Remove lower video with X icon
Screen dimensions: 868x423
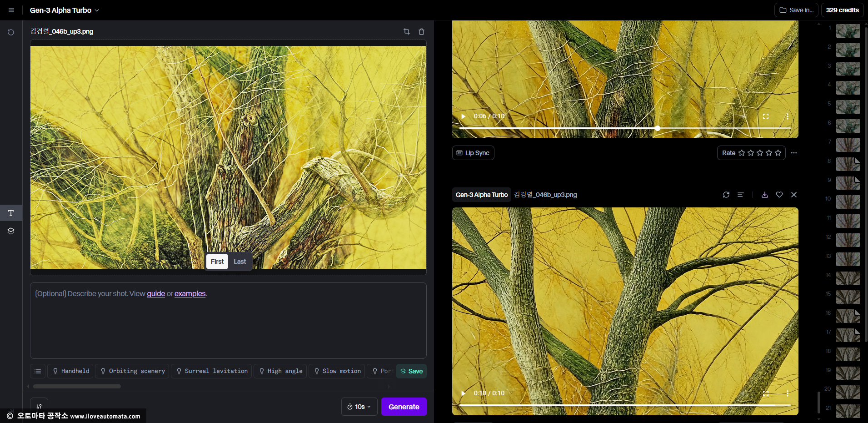coord(794,195)
